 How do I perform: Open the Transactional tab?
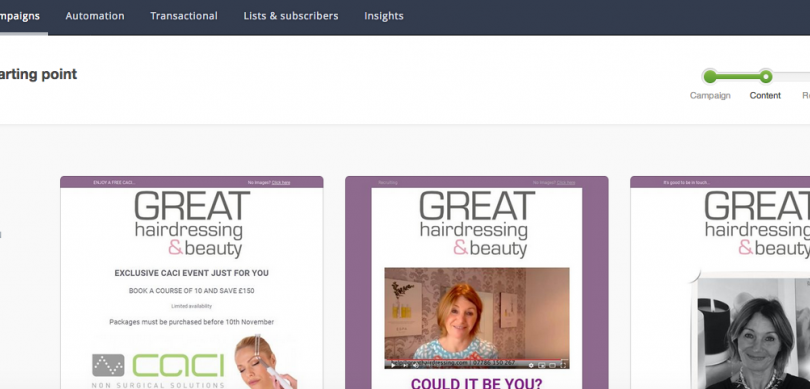point(184,16)
